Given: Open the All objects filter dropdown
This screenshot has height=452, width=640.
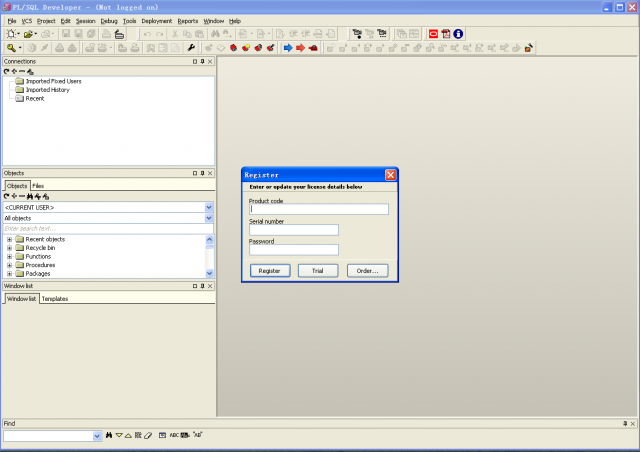Looking at the screenshot, I should [x=209, y=218].
